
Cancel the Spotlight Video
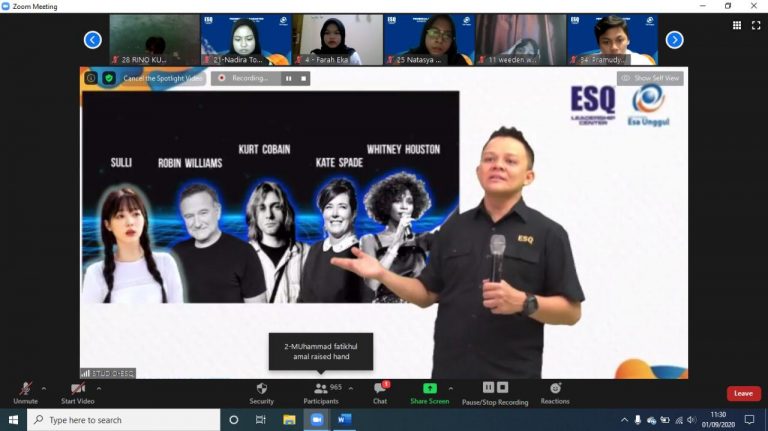[160, 78]
